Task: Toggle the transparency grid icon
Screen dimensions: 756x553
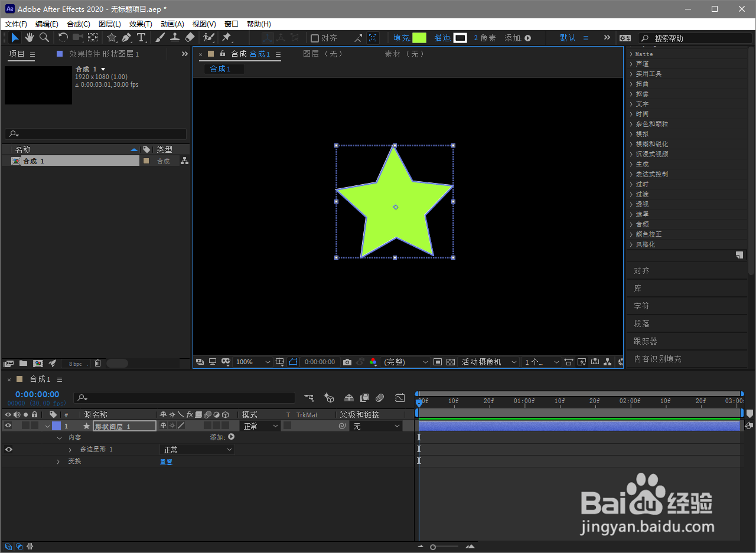Action: pos(451,362)
